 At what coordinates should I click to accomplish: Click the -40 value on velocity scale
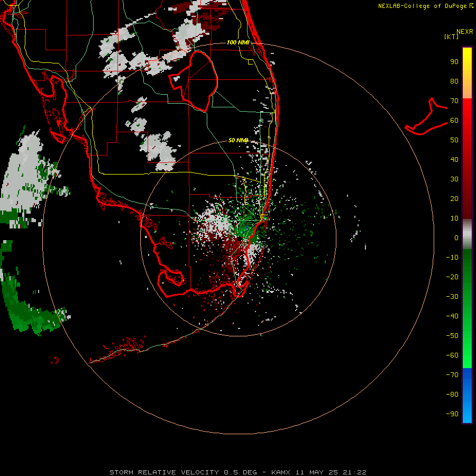point(452,316)
